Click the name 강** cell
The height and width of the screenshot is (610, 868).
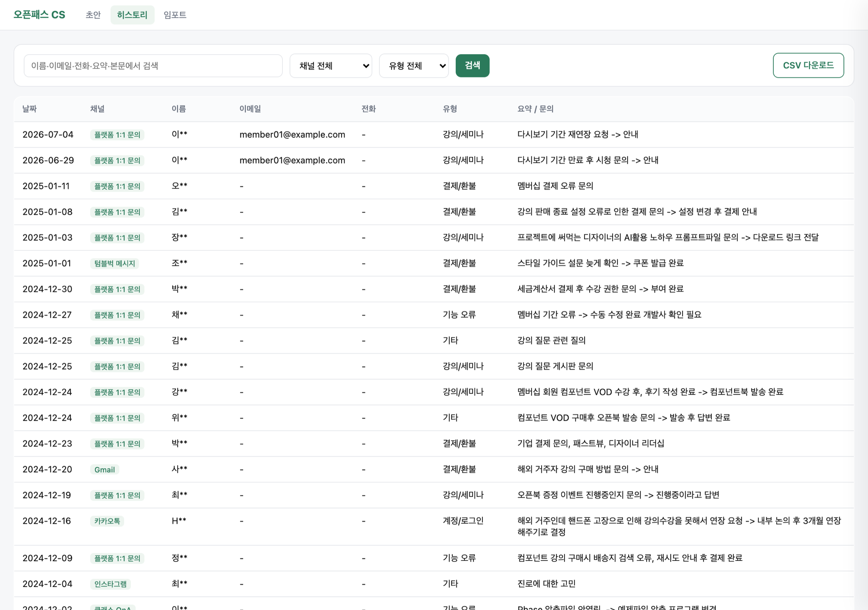[180, 392]
